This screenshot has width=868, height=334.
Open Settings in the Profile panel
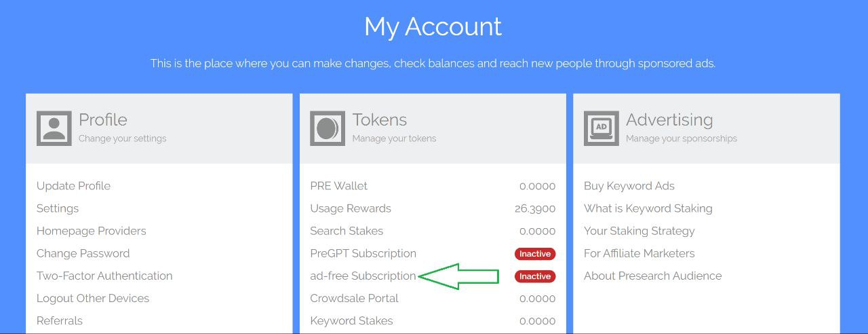58,208
